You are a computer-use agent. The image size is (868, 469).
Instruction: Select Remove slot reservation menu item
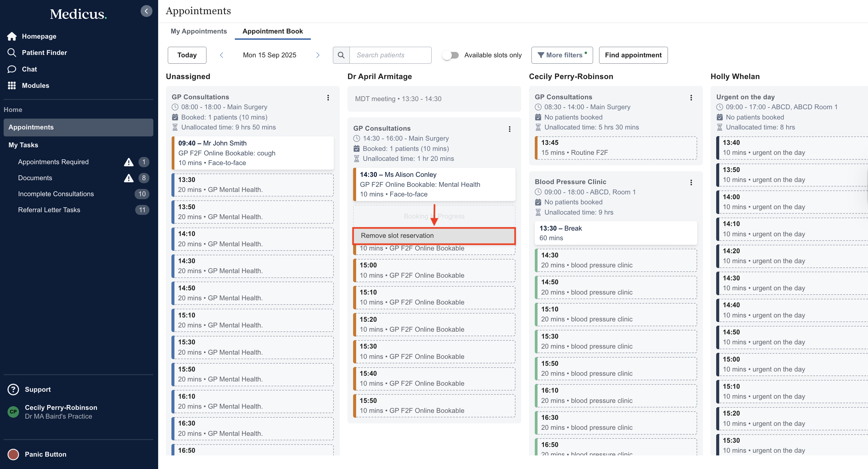point(434,235)
